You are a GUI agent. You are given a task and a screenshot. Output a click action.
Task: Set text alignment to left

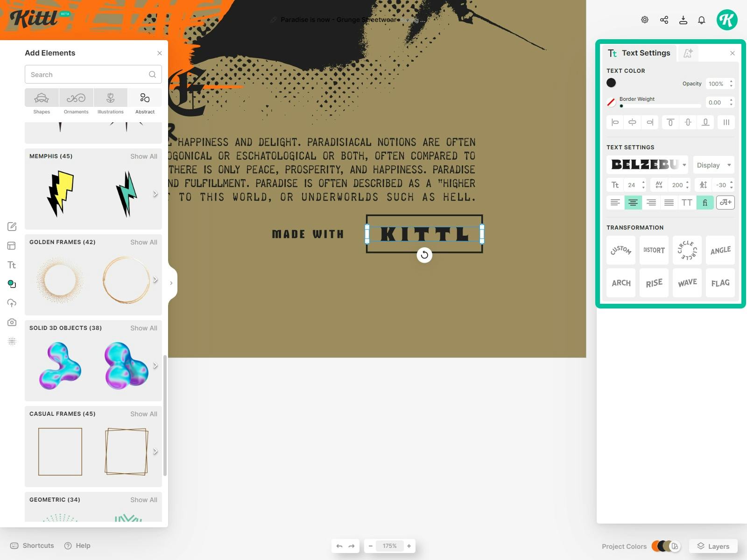pos(615,203)
